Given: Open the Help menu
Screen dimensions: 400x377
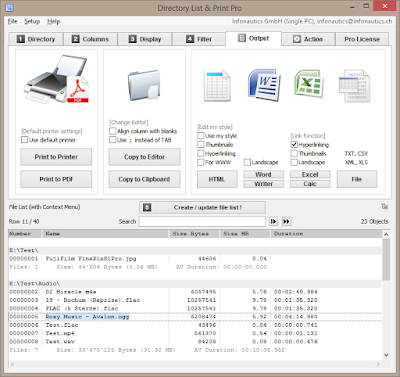Looking at the screenshot, I should pyautogui.click(x=53, y=21).
